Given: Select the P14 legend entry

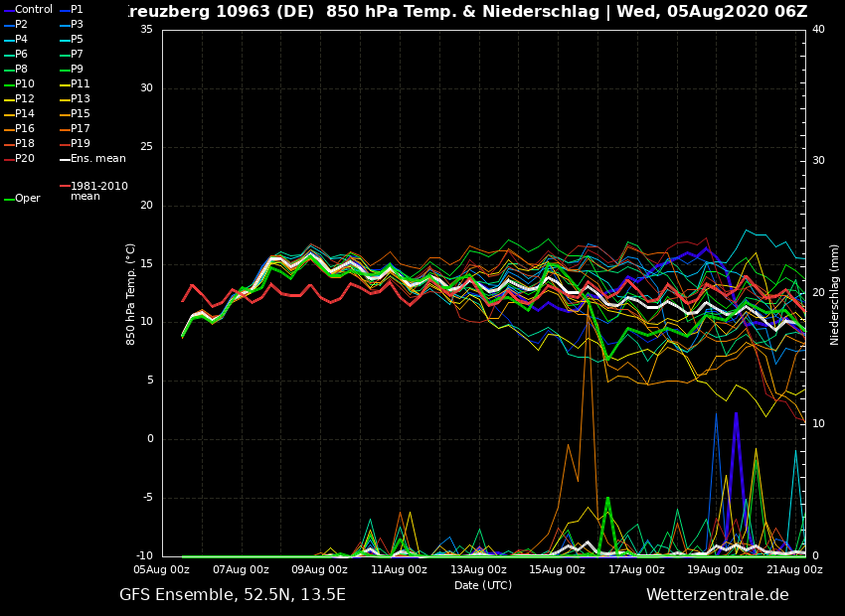Looking at the screenshot, I should [x=19, y=113].
